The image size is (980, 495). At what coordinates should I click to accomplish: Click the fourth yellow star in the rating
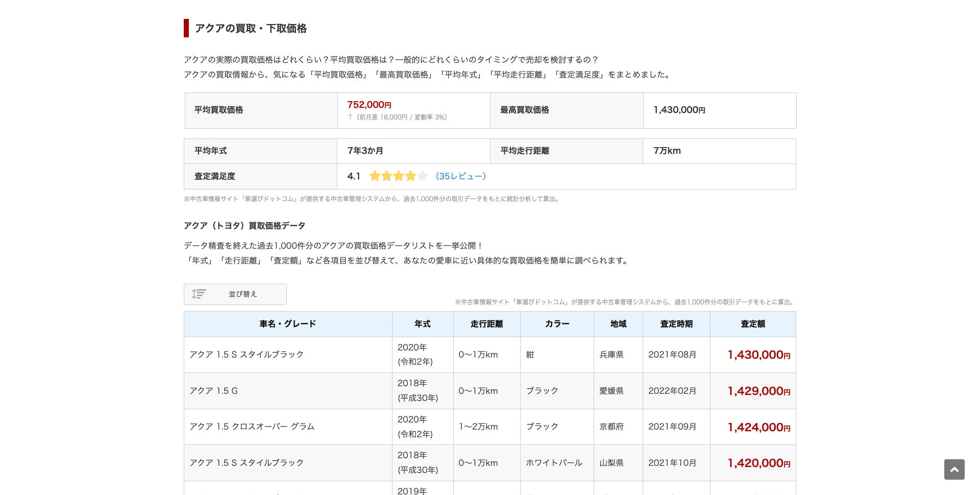click(x=410, y=176)
